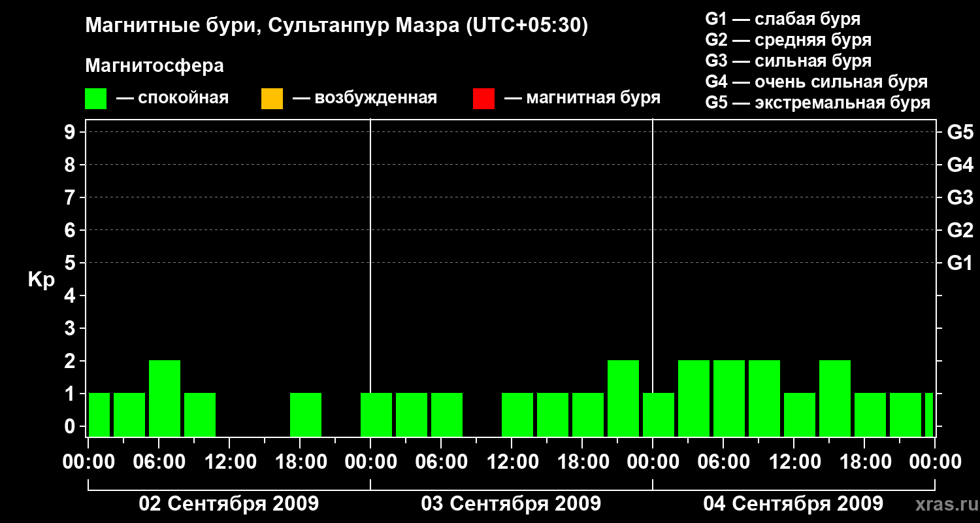
Task: Click the Kp 2 bar before midnight on 03 September
Action: pos(623,398)
